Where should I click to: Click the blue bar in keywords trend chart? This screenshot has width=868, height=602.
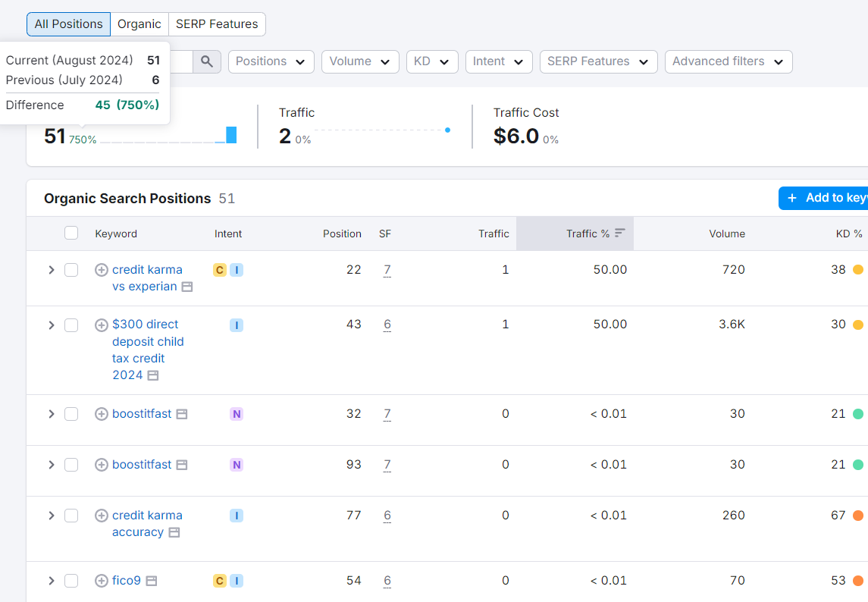(x=231, y=134)
